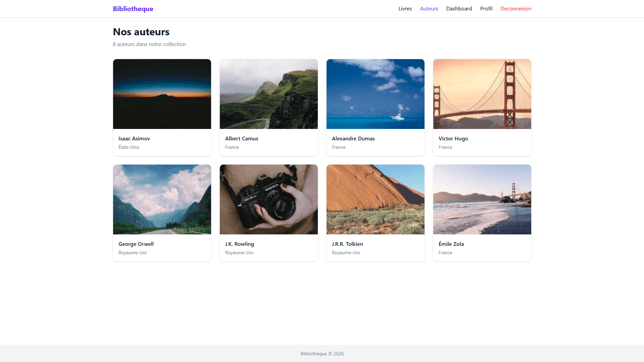Select Albert Camus from the list
The image size is (644, 362).
(242, 138)
